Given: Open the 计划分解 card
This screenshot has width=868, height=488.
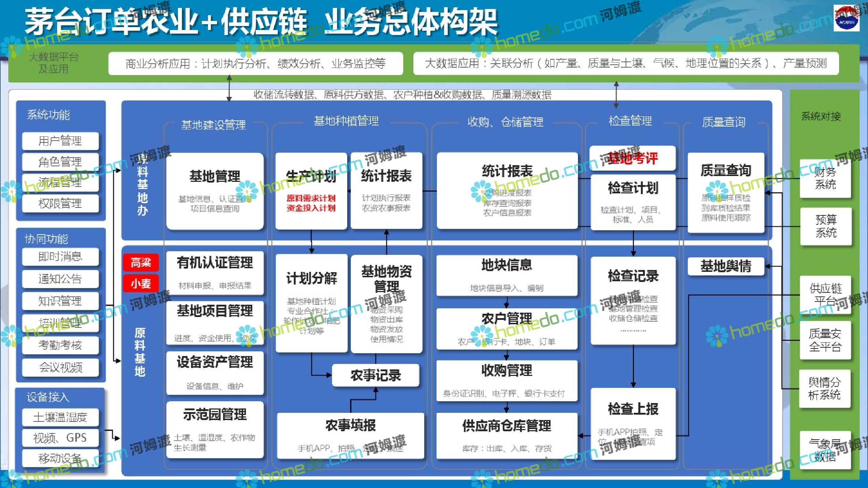Looking at the screenshot, I should (x=311, y=303).
